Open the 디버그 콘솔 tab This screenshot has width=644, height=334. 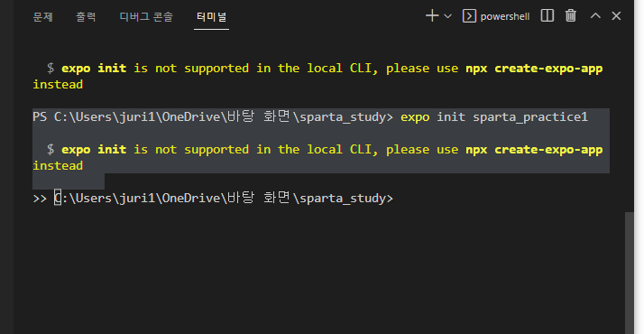[146, 17]
